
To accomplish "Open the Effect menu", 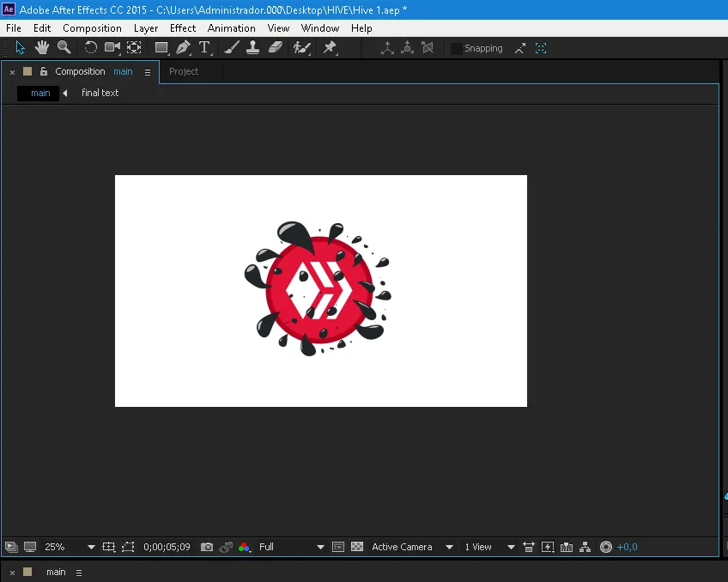I will coord(183,28).
